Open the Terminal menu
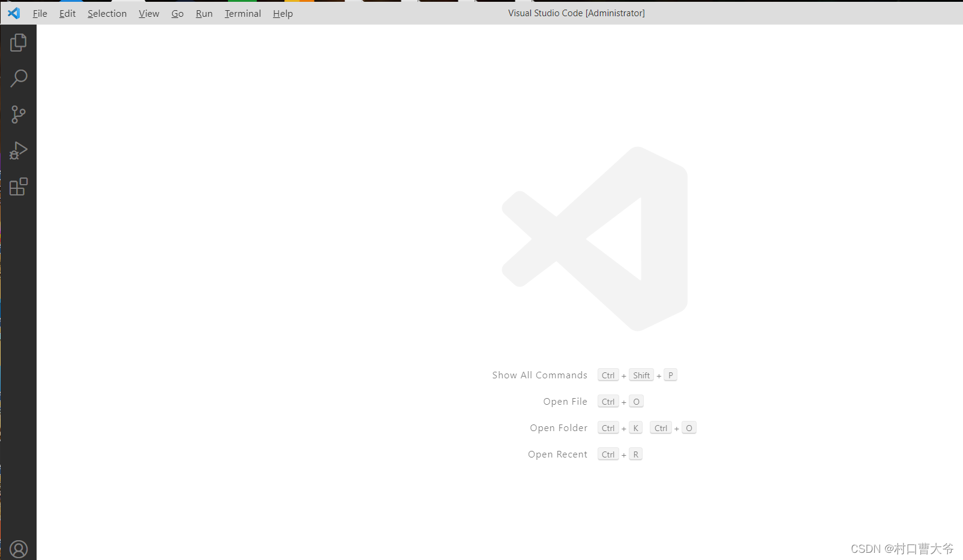Screen dimensions: 963x560 [x=242, y=13]
